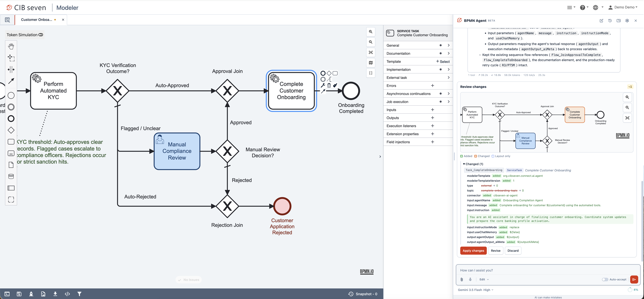Open the help menu in the header
644x299 pixels.
click(x=584, y=8)
